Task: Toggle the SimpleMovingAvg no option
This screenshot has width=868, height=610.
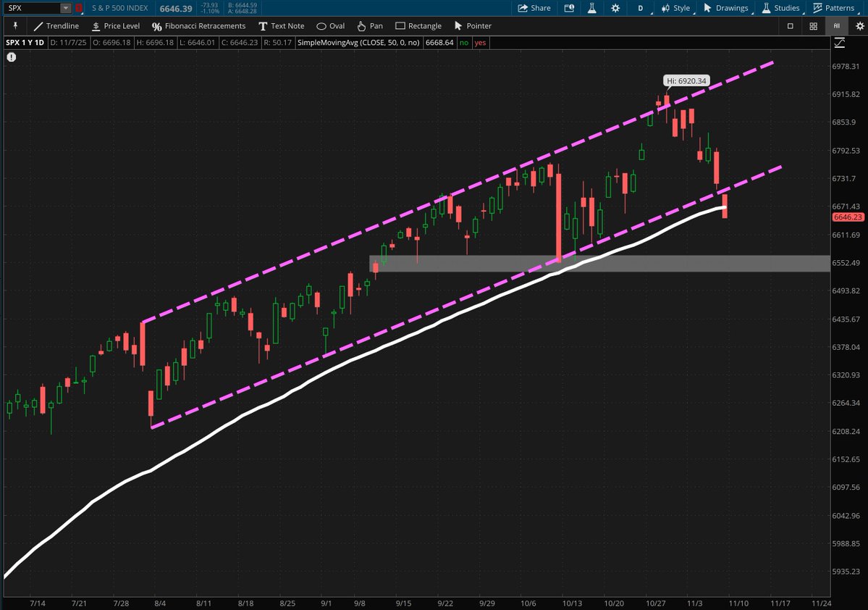Action: (463, 43)
